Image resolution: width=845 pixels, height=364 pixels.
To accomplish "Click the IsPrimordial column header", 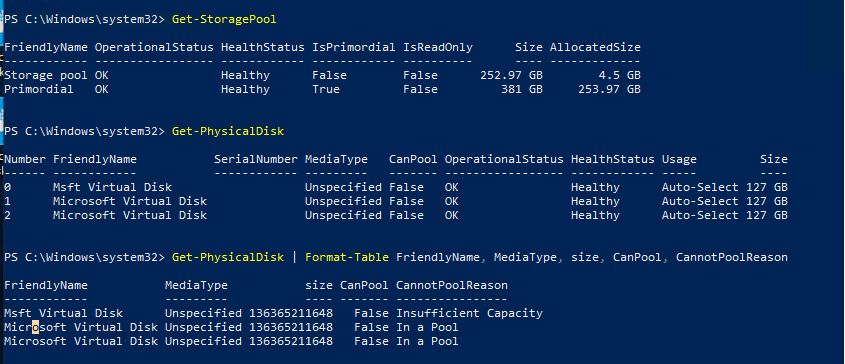I will pos(354,47).
